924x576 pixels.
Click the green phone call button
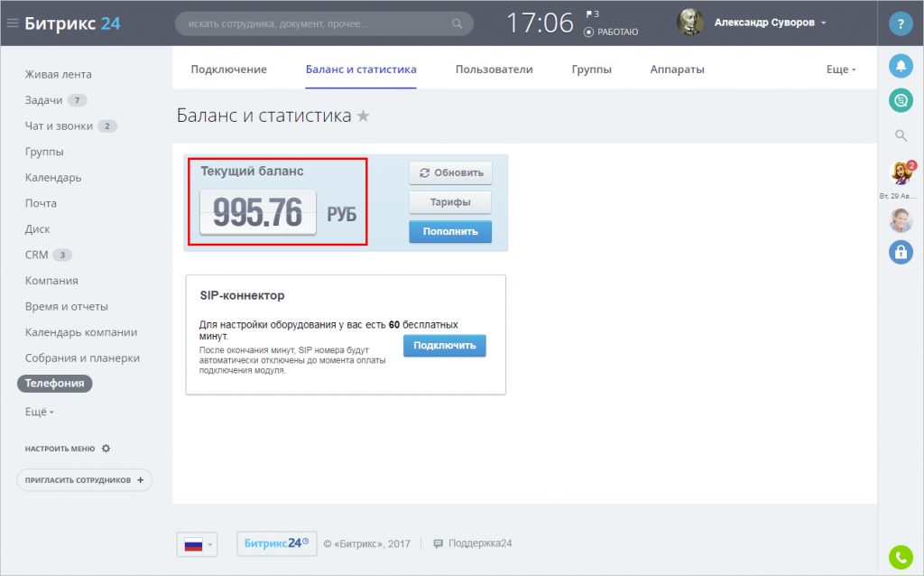pyautogui.click(x=901, y=557)
